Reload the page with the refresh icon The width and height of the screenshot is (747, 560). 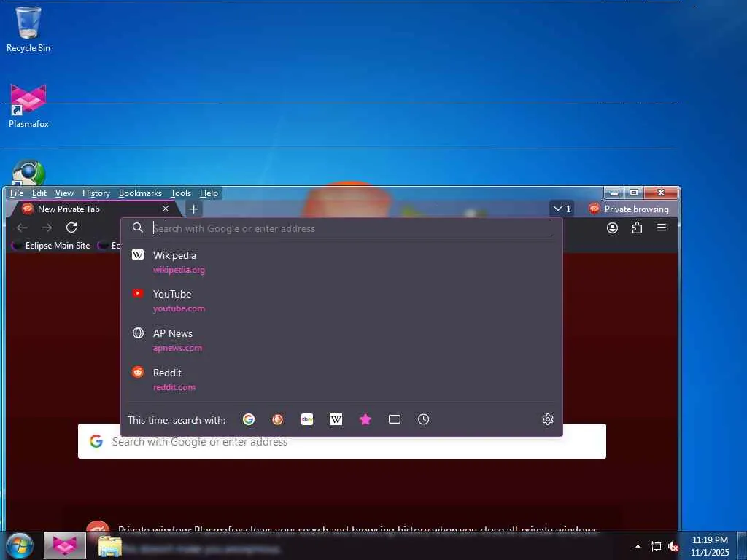coord(71,227)
